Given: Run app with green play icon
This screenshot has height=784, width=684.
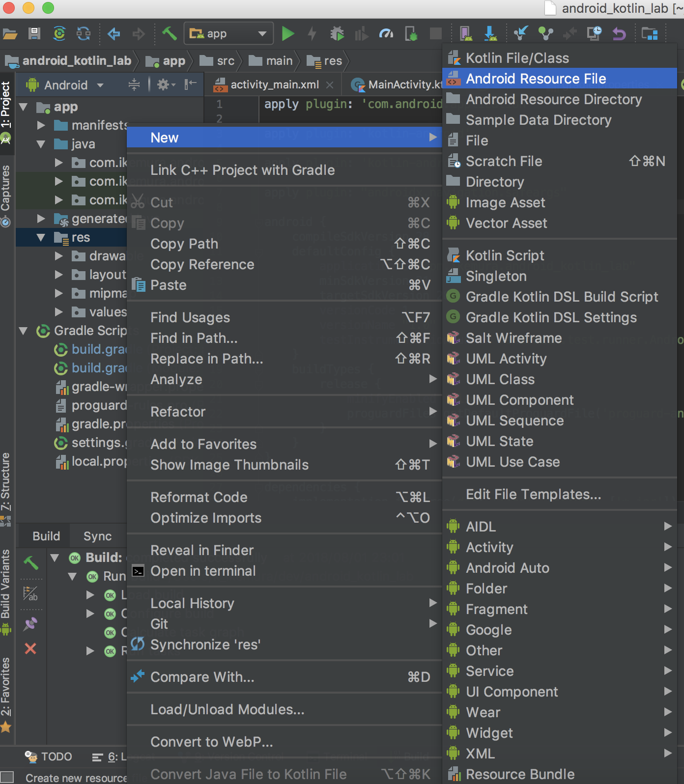Looking at the screenshot, I should tap(288, 33).
